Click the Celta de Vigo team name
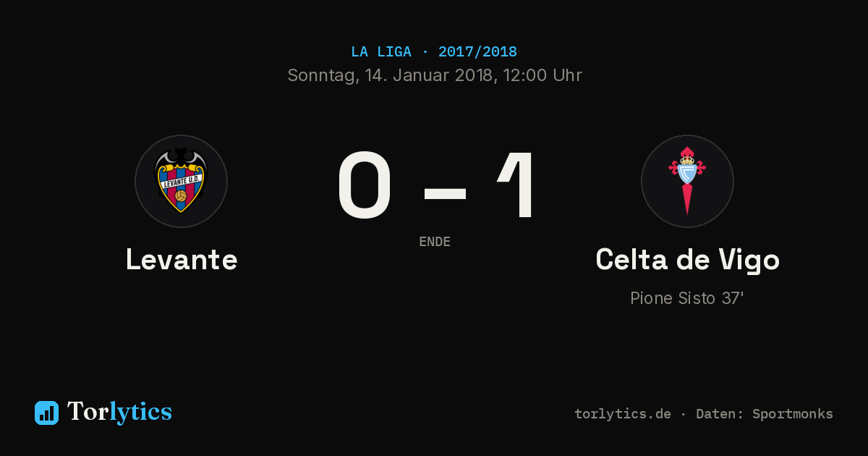 687,260
